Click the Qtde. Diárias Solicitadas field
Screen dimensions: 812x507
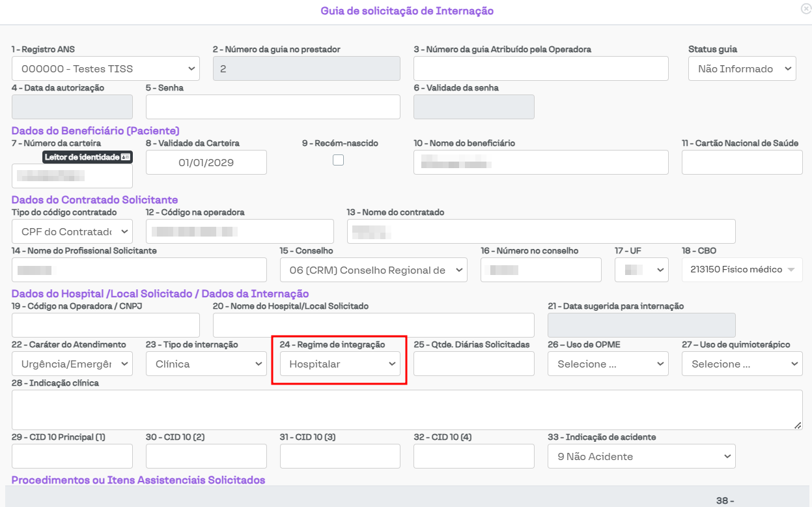(x=473, y=364)
